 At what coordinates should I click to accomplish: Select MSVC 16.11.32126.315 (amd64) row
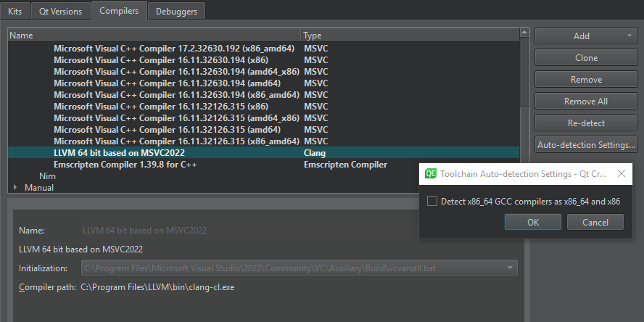tap(263, 130)
